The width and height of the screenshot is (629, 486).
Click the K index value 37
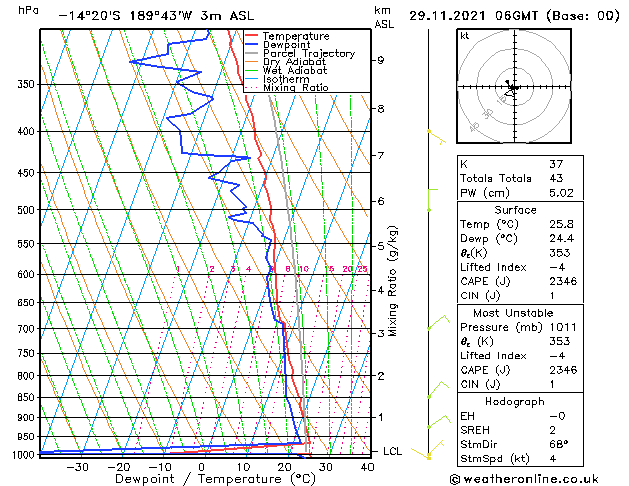[x=556, y=164]
